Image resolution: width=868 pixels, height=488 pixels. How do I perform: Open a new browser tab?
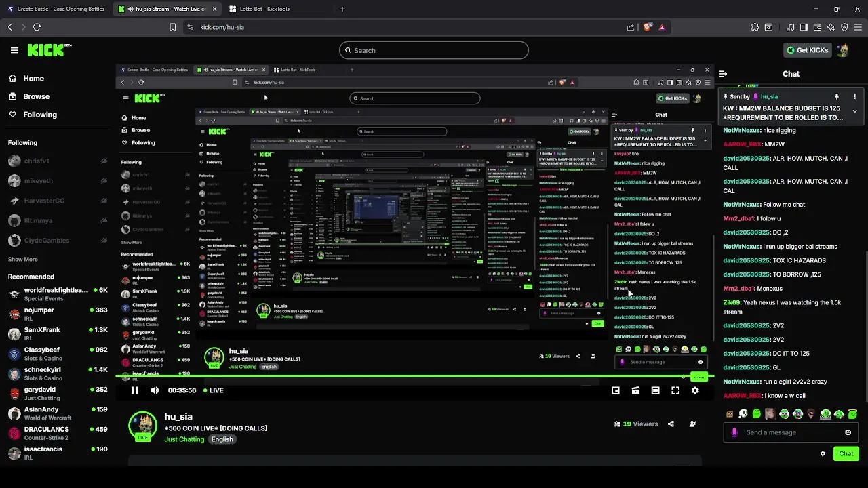(342, 9)
